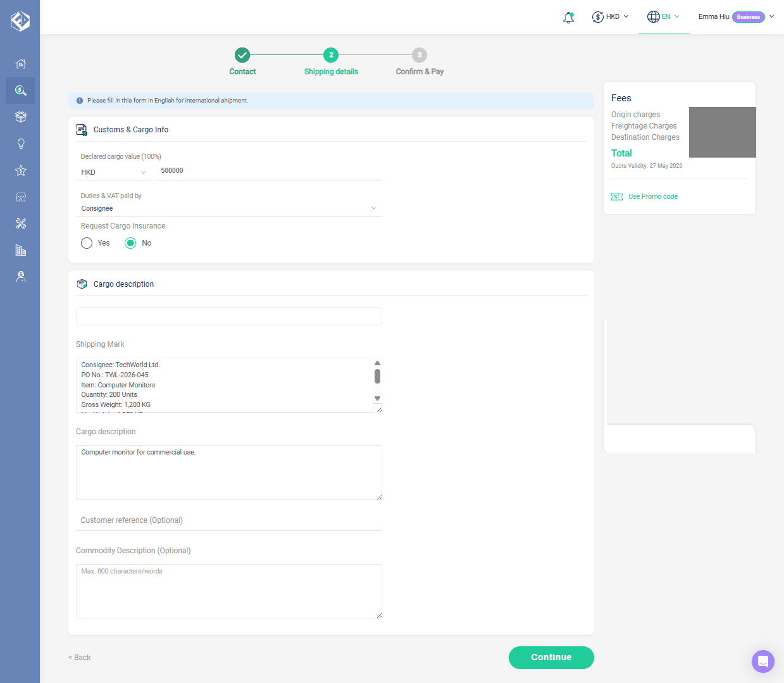Expand the HKD declared value currency dropdown

coord(113,172)
